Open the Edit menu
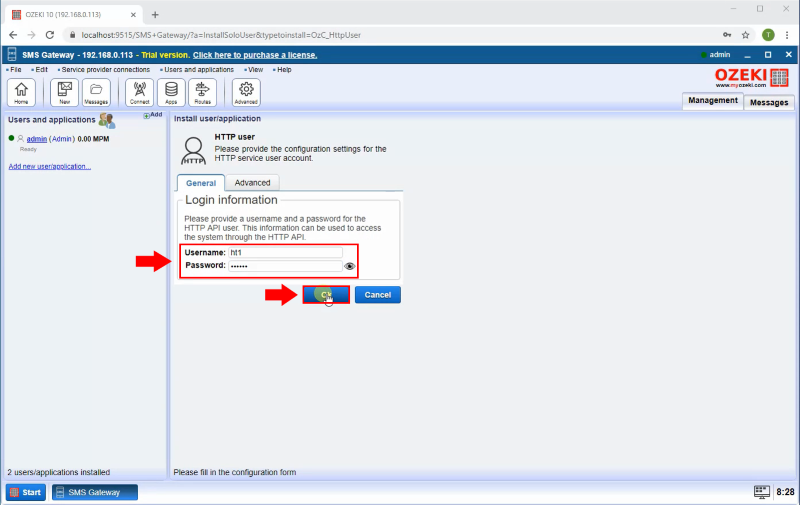 (x=41, y=69)
